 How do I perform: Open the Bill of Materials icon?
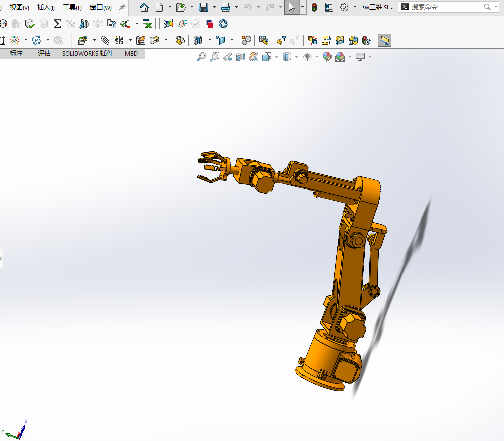(264, 40)
